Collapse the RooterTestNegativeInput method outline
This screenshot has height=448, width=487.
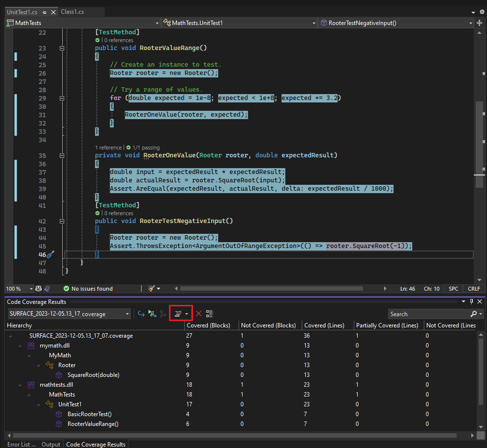click(x=62, y=221)
